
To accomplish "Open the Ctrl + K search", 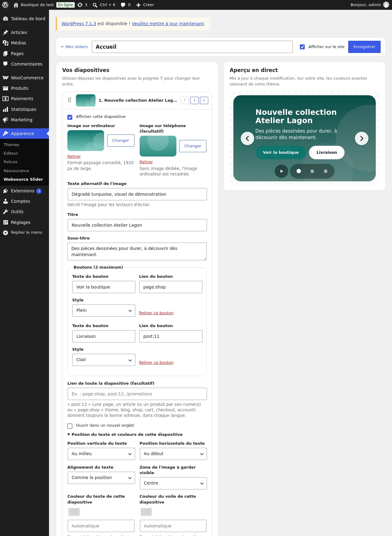I will click(104, 5).
